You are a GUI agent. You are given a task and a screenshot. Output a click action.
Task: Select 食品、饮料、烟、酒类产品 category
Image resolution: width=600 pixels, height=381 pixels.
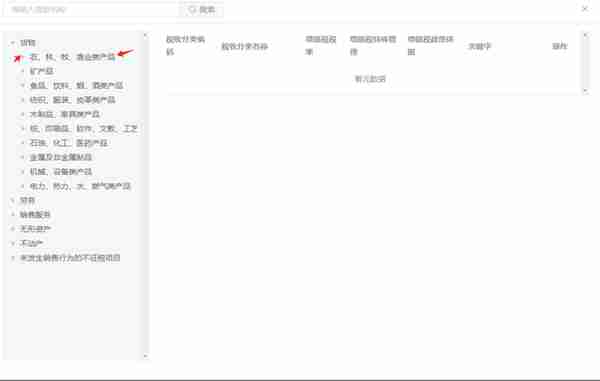(x=77, y=85)
